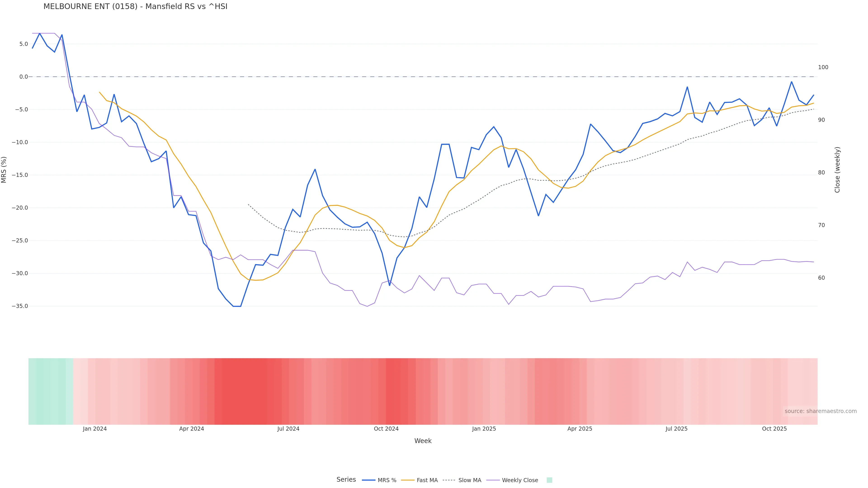Hide the Weekly Close legend series

point(512,480)
